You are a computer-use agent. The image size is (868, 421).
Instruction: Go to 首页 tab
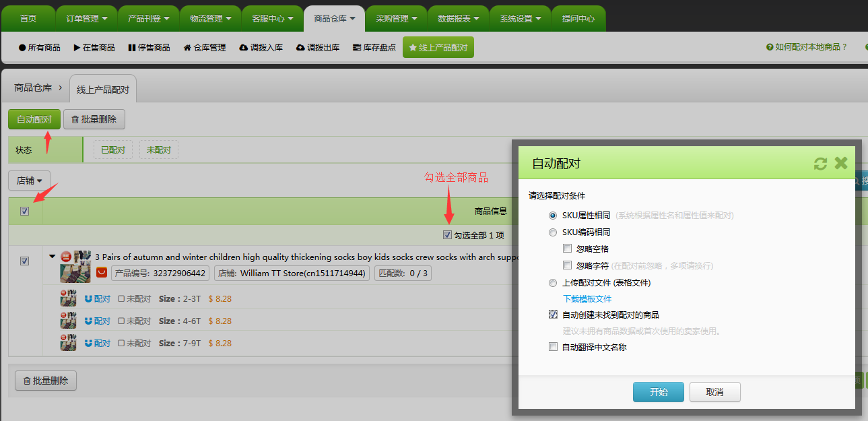point(28,19)
